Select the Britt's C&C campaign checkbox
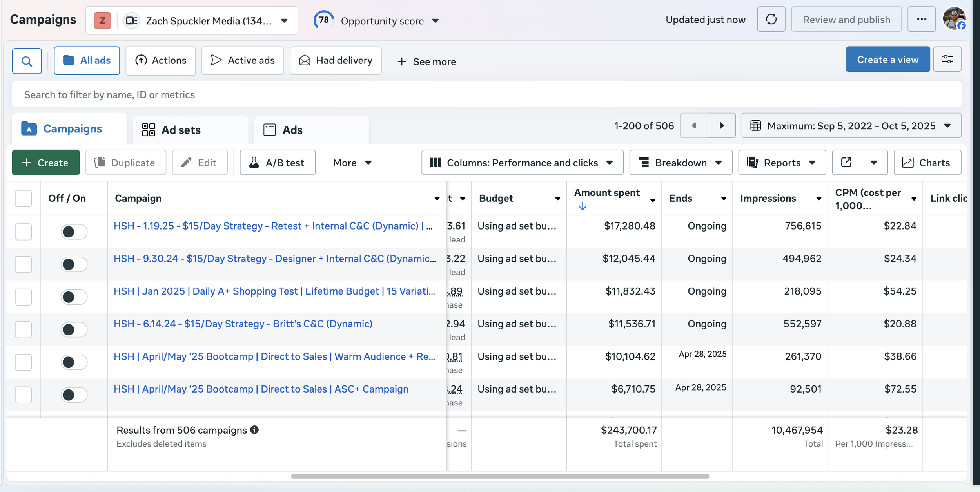Viewport: 980px width, 492px height. click(24, 329)
